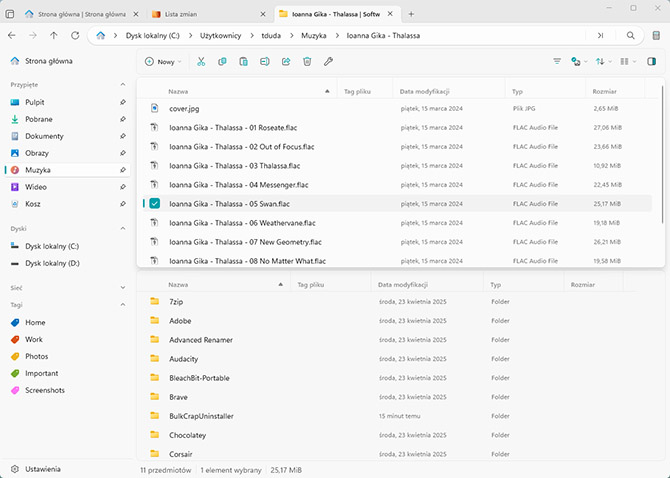The image size is (670, 478).
Task: Delete selected file using trash icon
Action: click(307, 62)
